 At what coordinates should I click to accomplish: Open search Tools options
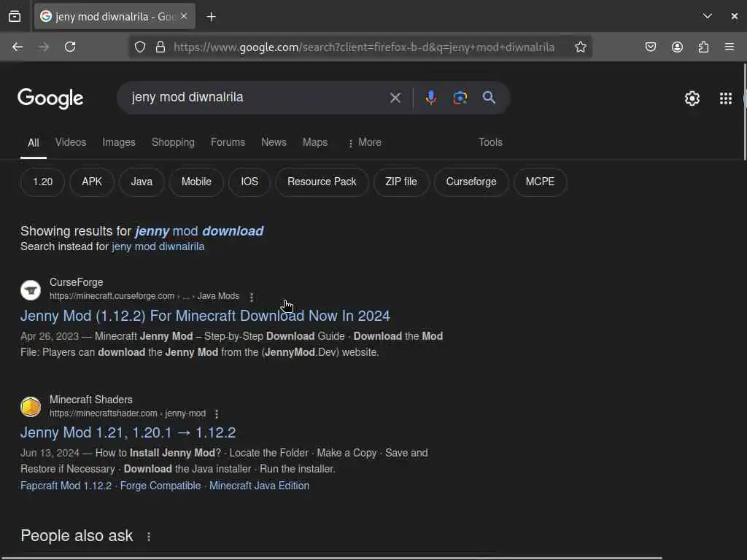(490, 142)
